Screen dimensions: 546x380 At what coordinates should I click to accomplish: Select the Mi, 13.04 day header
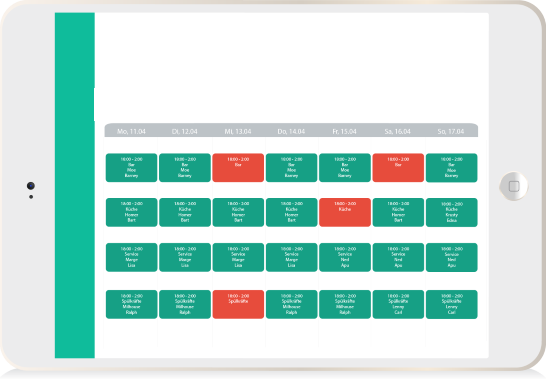238,131
